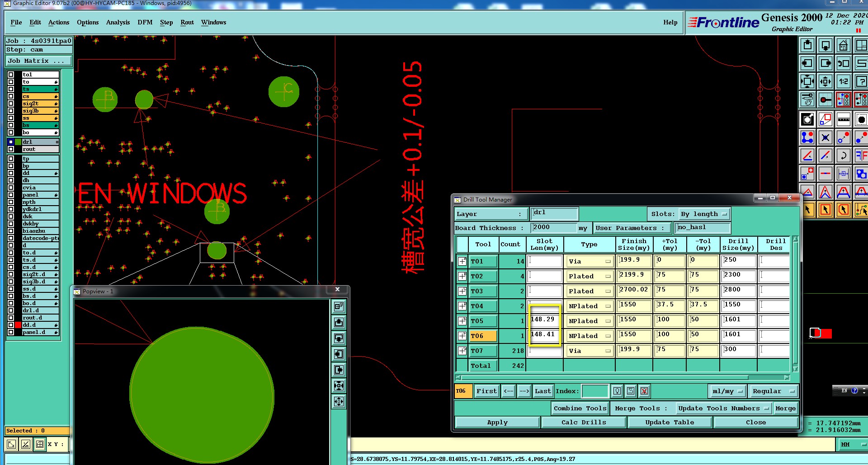Open the wrench and palette settings icon
The height and width of the screenshot is (465, 868).
coord(807,99)
